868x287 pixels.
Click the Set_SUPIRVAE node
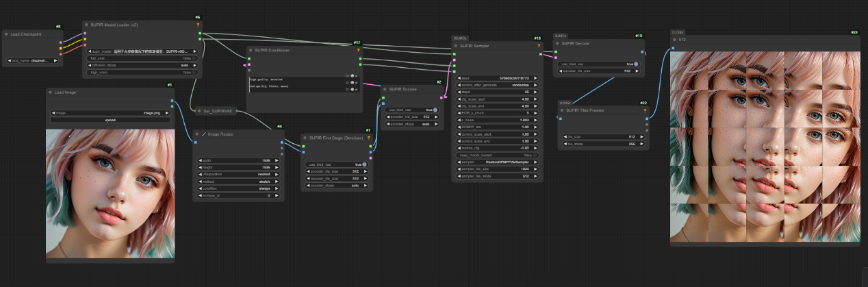pyautogui.click(x=214, y=110)
